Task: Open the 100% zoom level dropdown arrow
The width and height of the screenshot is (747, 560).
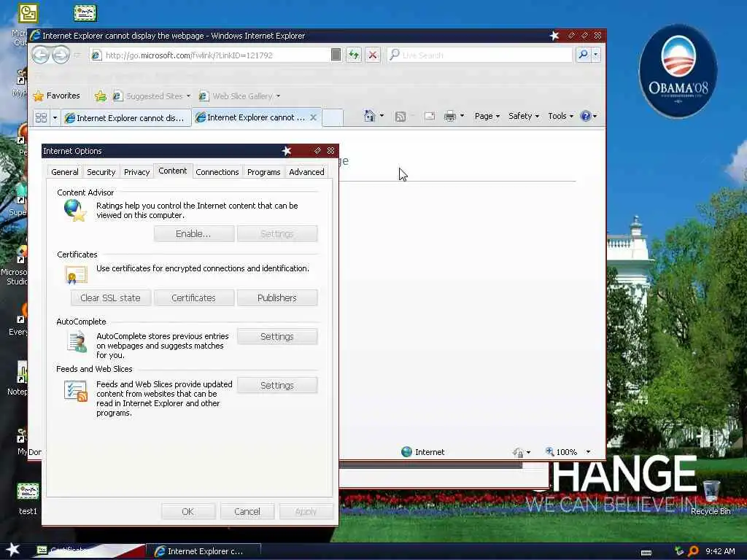Action: pyautogui.click(x=589, y=452)
